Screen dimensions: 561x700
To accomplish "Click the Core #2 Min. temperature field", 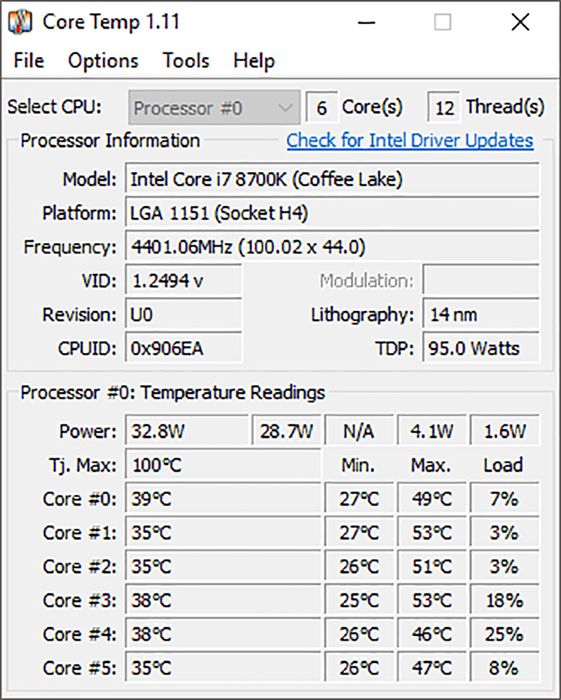I will pyautogui.click(x=359, y=567).
